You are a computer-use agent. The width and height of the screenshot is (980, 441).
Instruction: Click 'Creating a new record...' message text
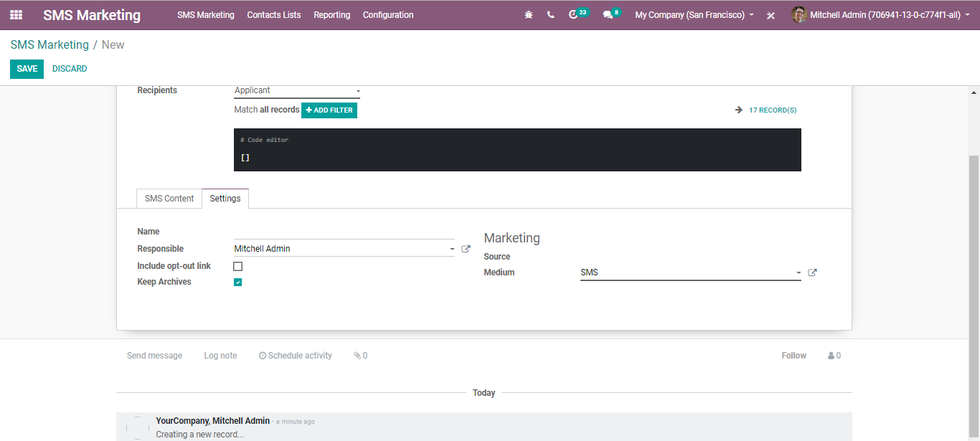199,435
